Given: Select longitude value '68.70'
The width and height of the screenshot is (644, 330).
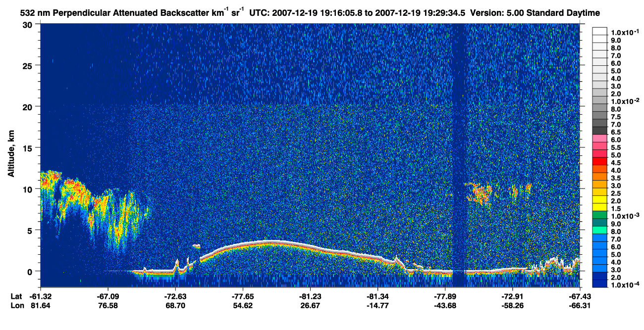Looking at the screenshot, I should point(175,306).
